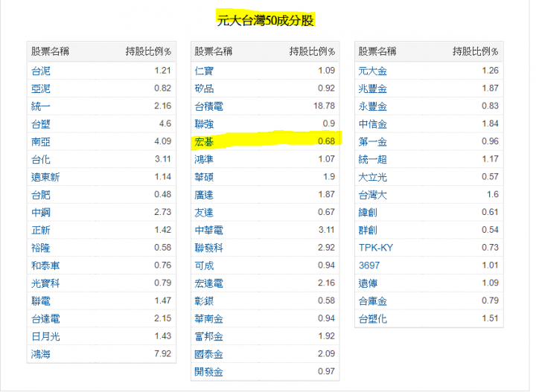
Task: Select the 18.78 holding percentage value
Action: (325, 106)
